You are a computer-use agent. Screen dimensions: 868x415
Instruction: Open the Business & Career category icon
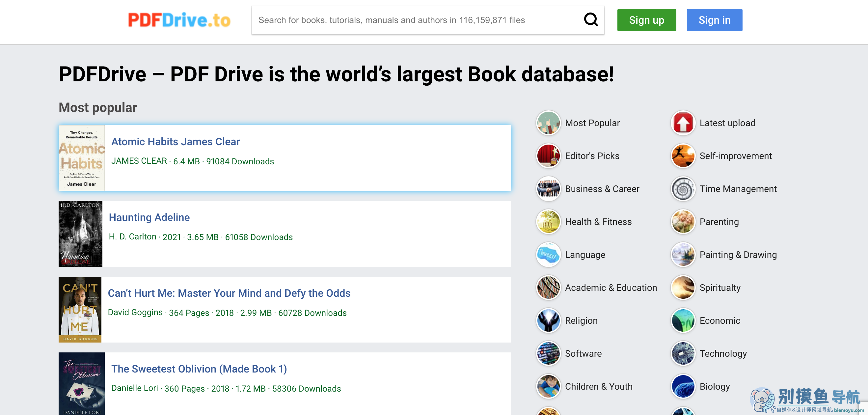(548, 189)
